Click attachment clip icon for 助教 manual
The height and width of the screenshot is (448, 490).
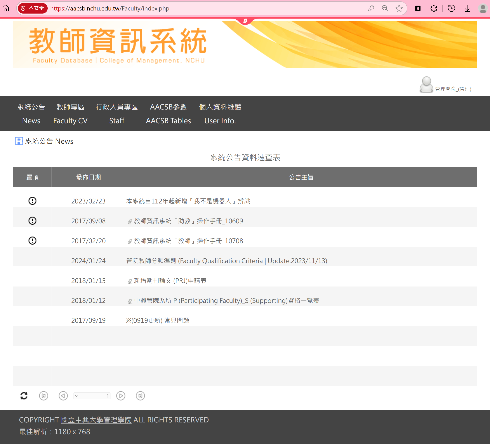(130, 221)
